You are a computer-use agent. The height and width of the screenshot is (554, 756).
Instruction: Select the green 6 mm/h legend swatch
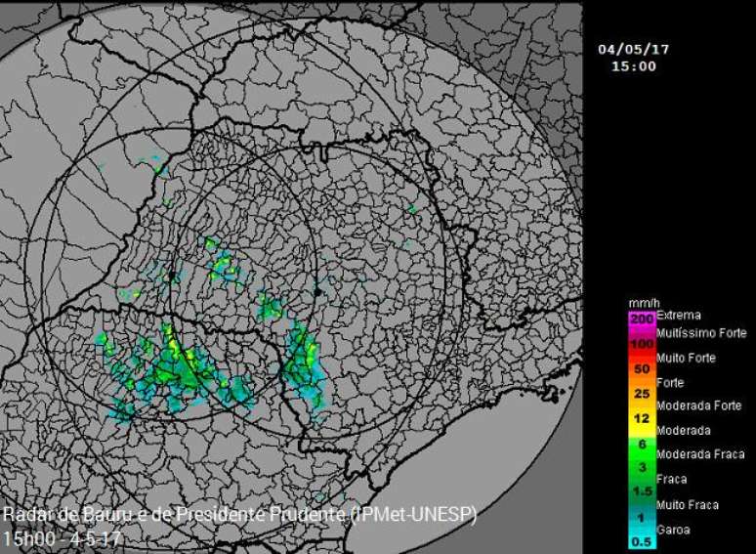pos(641,443)
